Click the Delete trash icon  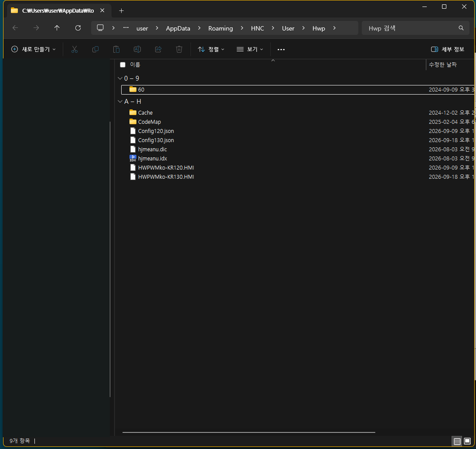(x=179, y=49)
